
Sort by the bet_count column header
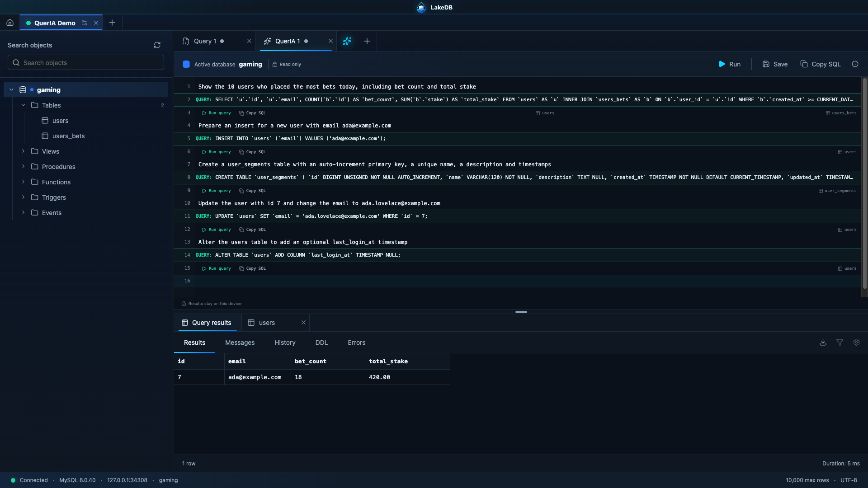328,361
